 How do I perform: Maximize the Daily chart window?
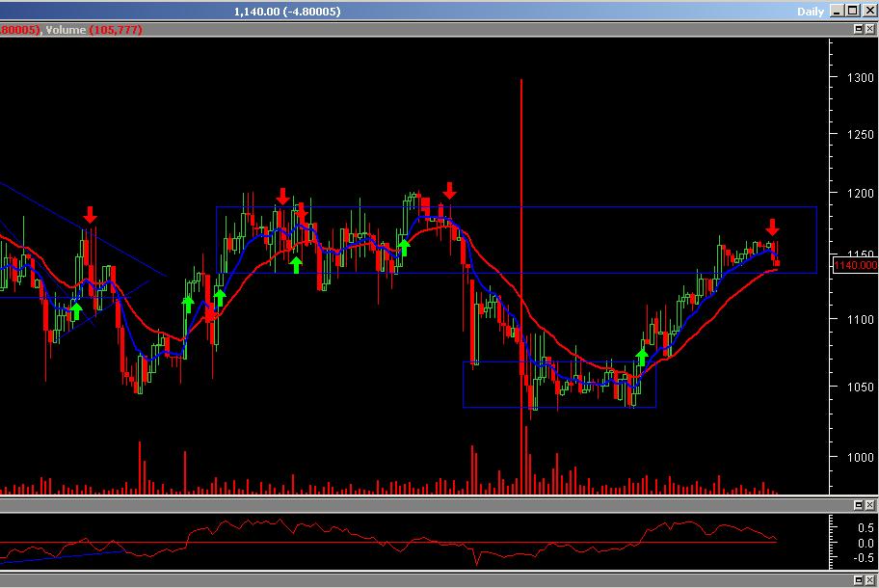coord(853,11)
